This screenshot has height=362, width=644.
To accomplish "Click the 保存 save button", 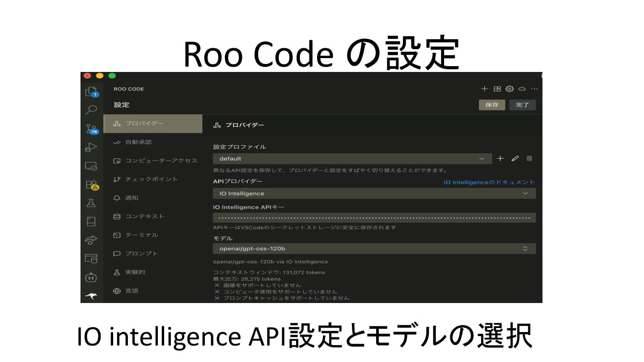I will [x=492, y=105].
